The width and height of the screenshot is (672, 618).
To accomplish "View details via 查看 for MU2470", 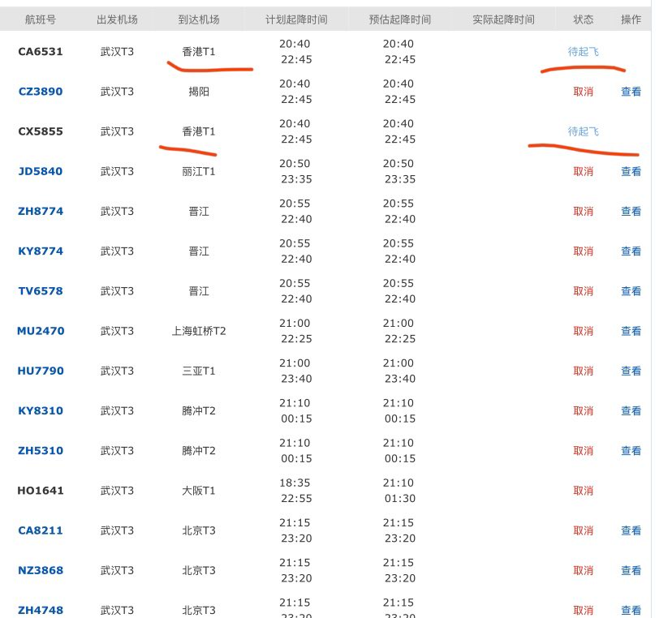I will point(631,331).
